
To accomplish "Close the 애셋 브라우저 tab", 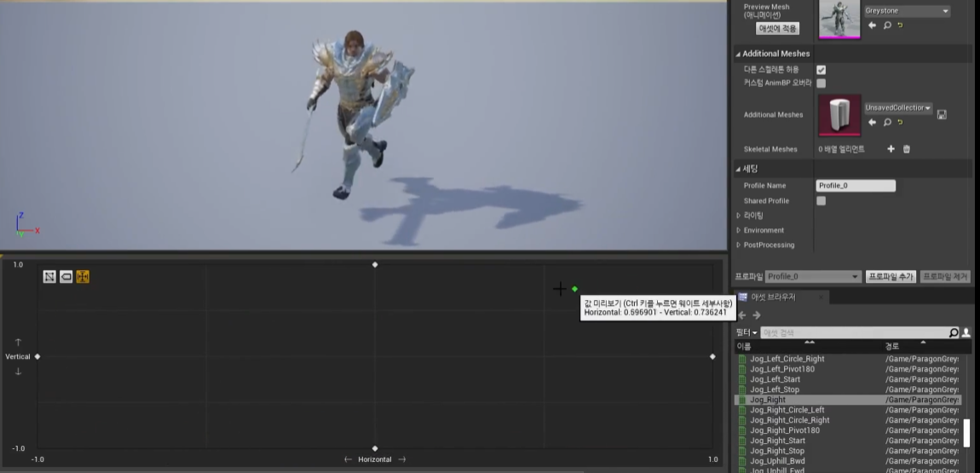I will point(822,297).
